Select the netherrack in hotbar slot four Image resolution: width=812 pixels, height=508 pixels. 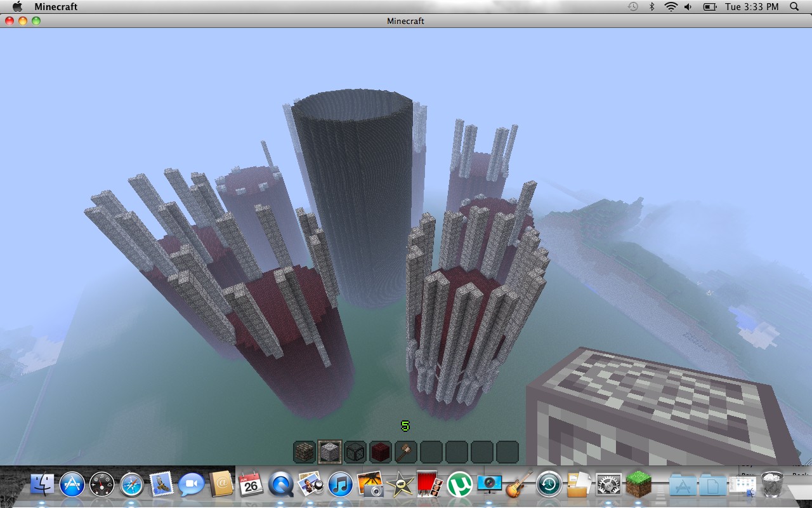point(379,451)
